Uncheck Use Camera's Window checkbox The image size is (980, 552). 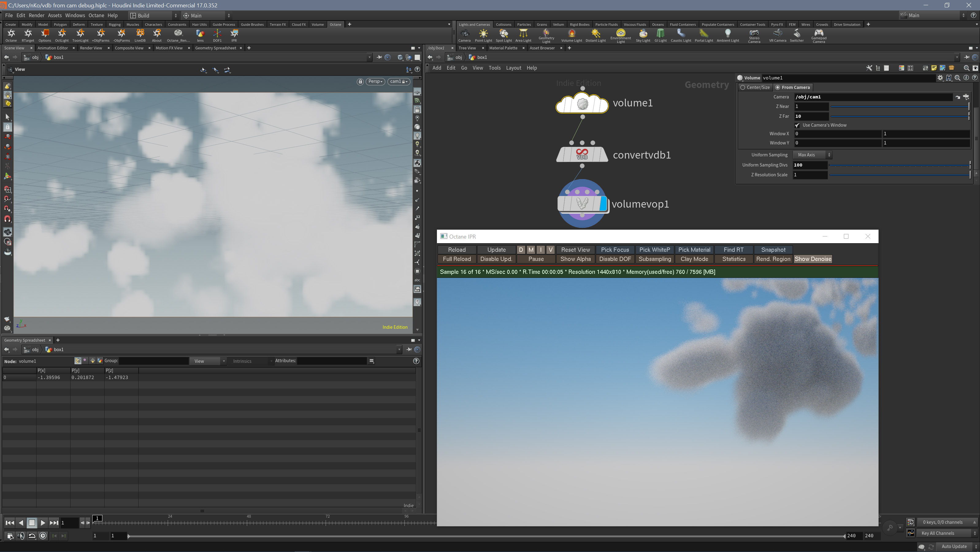click(797, 125)
